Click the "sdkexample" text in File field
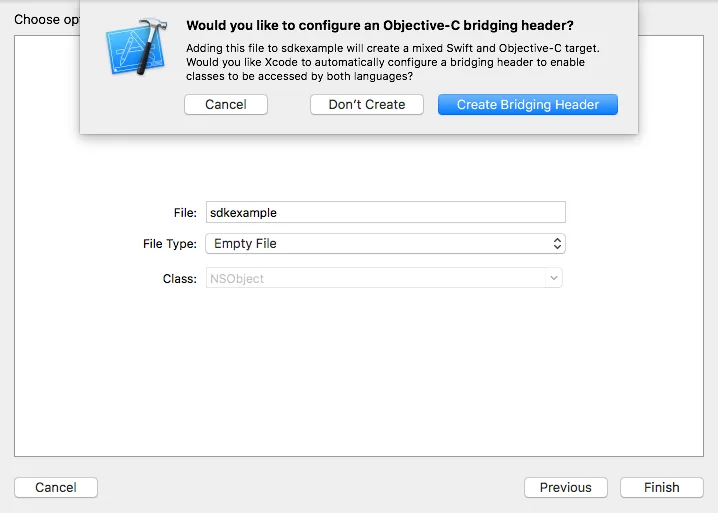718x513 pixels. 243,213
